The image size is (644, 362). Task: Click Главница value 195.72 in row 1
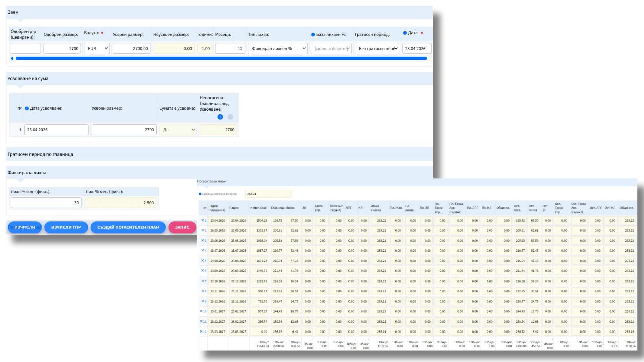[277, 220]
